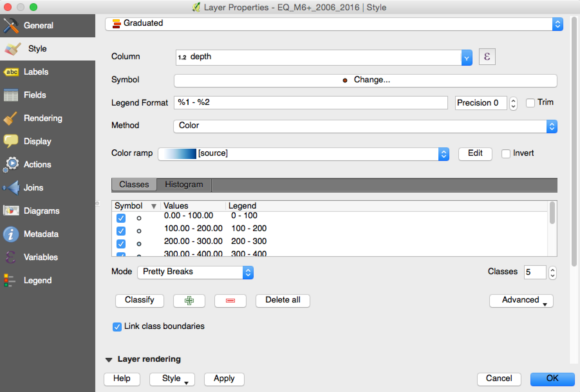Enable the Invert color ramp checkbox
Image resolution: width=580 pixels, height=392 pixels.
[x=506, y=154]
